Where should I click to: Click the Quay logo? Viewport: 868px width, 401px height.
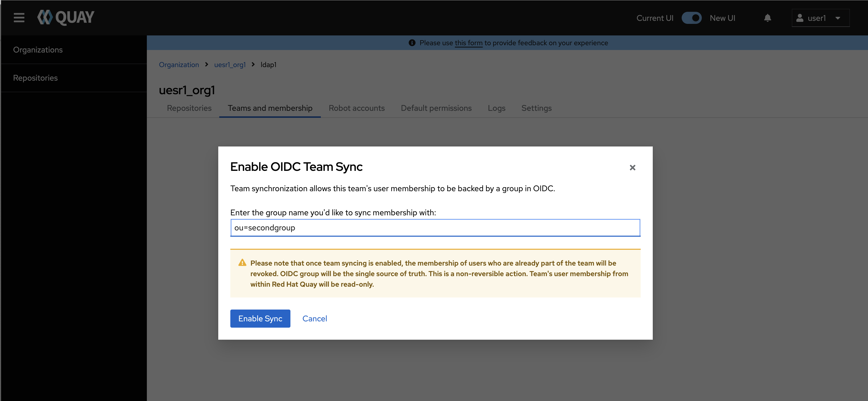(66, 18)
